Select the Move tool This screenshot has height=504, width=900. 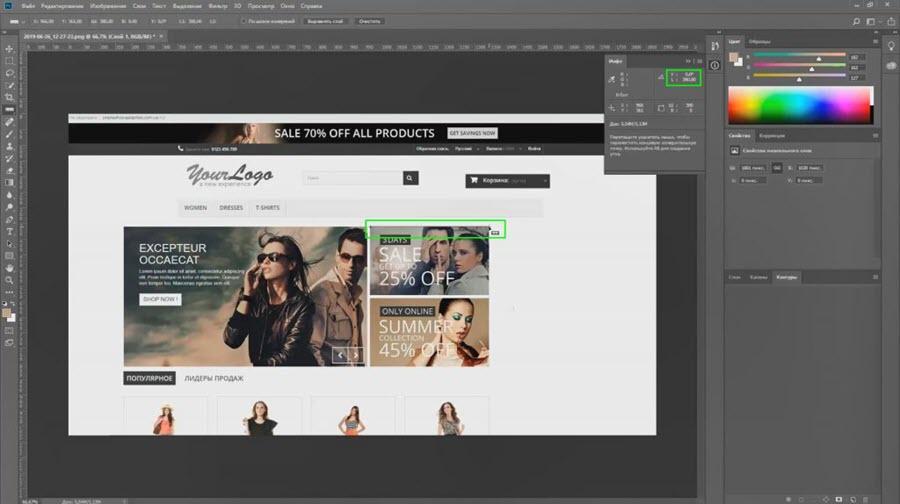point(9,49)
